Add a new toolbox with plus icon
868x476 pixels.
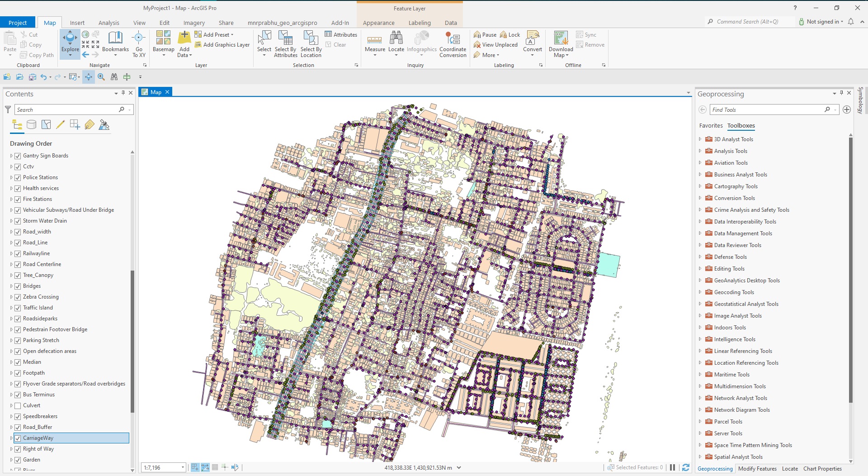[x=847, y=109]
